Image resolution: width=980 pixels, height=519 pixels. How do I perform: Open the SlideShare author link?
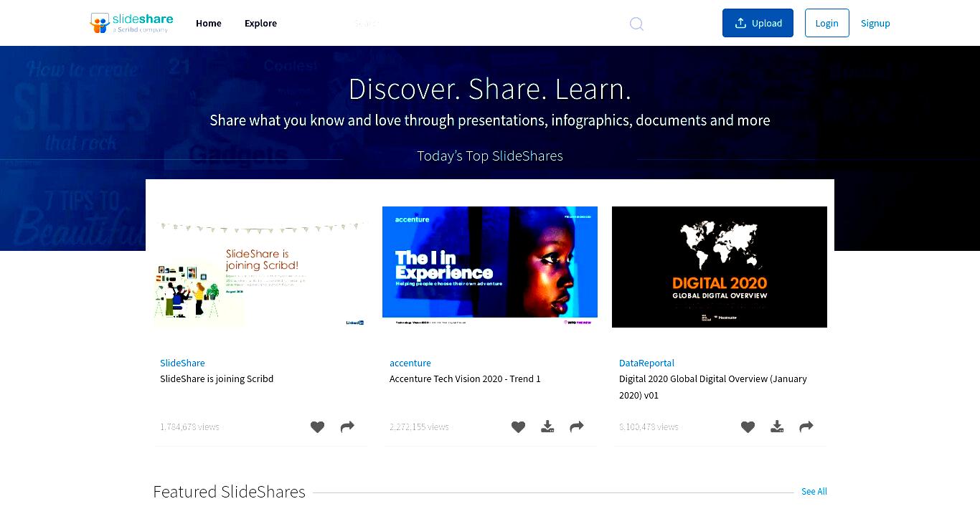point(182,363)
